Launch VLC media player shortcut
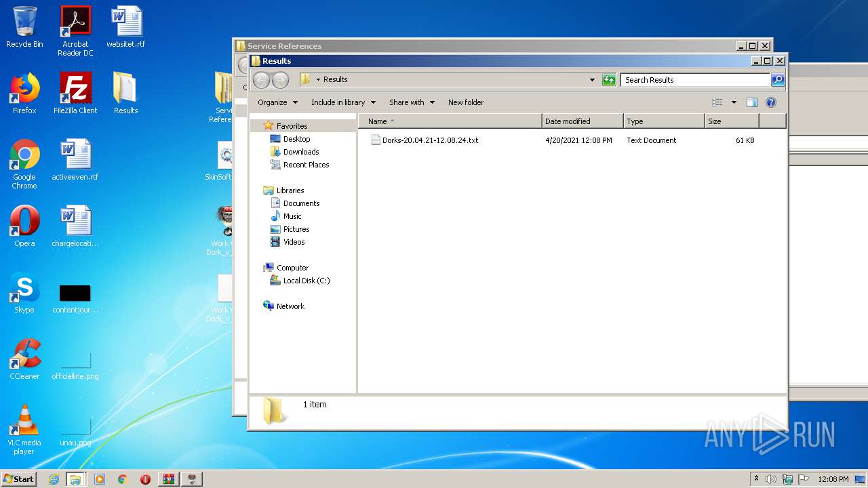This screenshot has width=868, height=488. tap(24, 430)
